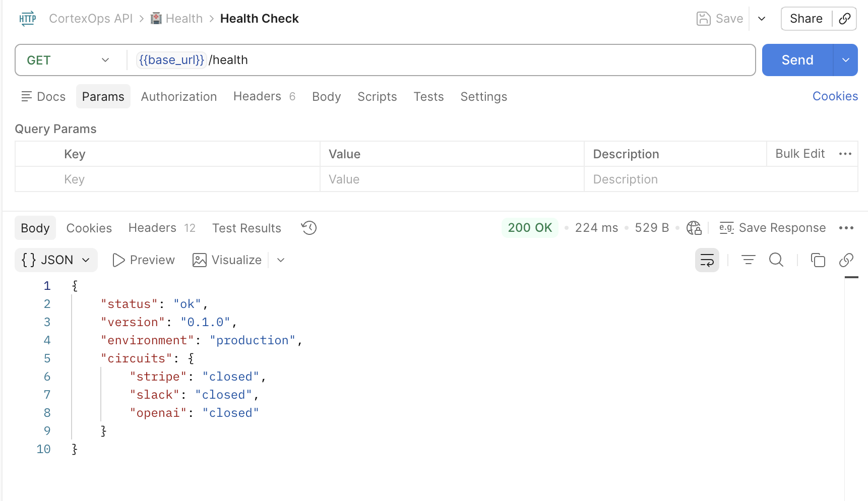Switch to the Authorization tab
This screenshot has width=868, height=501.
click(x=179, y=96)
